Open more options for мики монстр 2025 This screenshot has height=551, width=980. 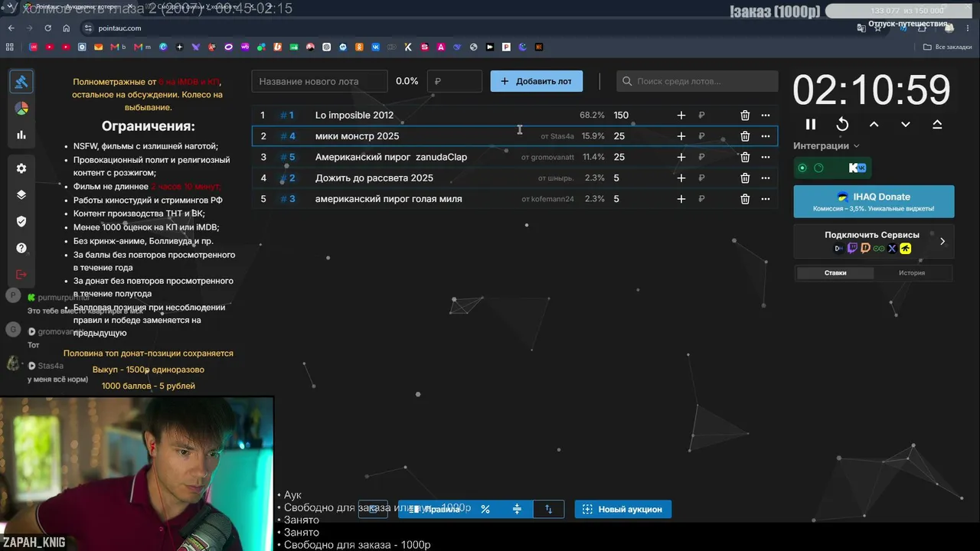click(x=766, y=136)
